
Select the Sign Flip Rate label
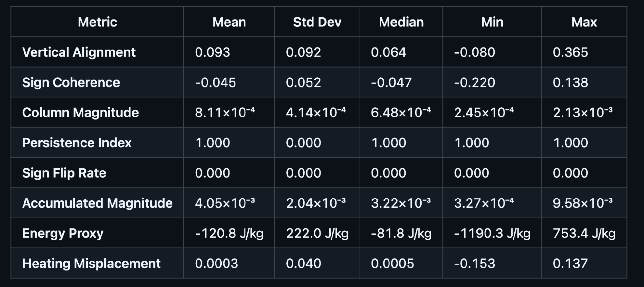tap(64, 173)
